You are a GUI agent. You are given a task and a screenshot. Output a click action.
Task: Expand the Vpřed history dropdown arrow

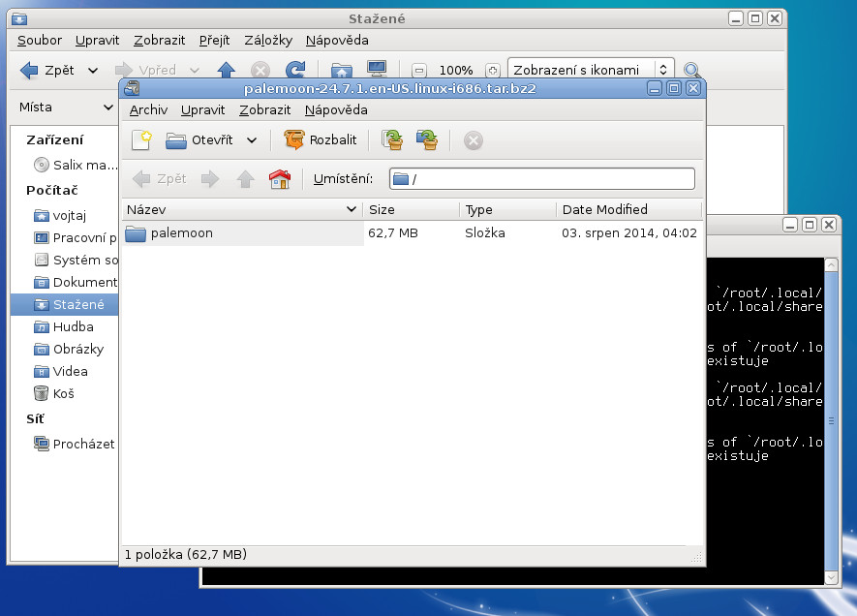194,70
